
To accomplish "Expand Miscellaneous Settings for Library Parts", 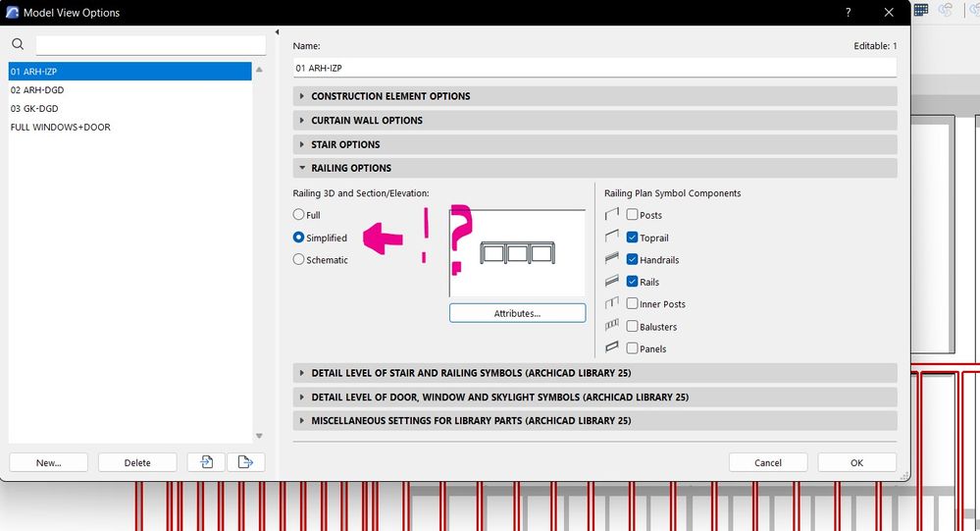I will [x=594, y=420].
